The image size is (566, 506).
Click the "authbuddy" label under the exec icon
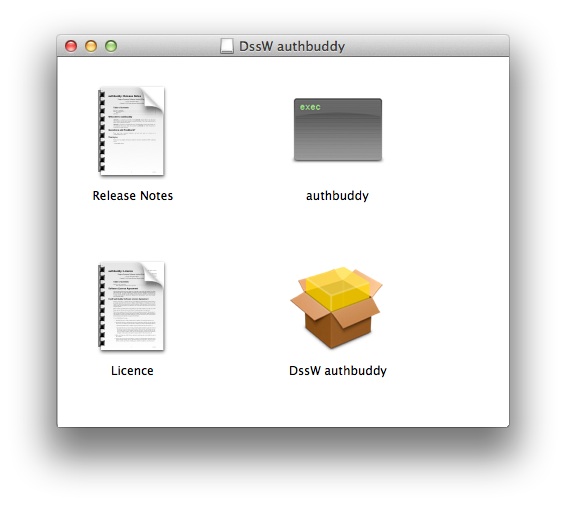337,196
